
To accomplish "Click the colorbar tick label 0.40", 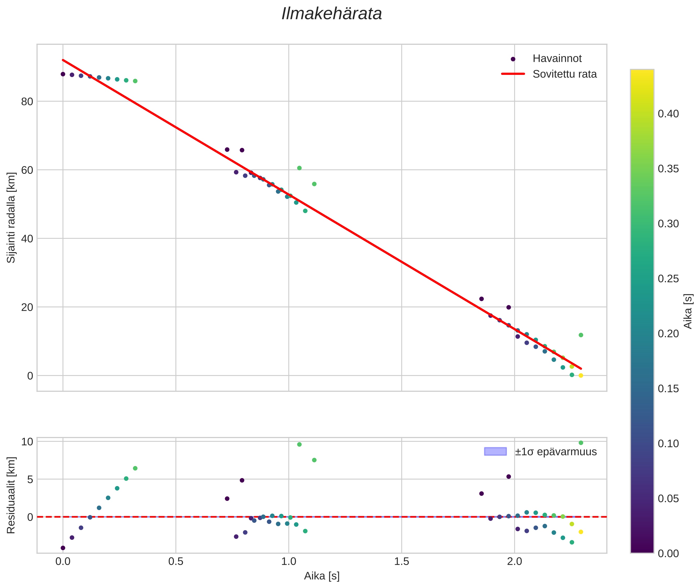I will pyautogui.click(x=668, y=114).
